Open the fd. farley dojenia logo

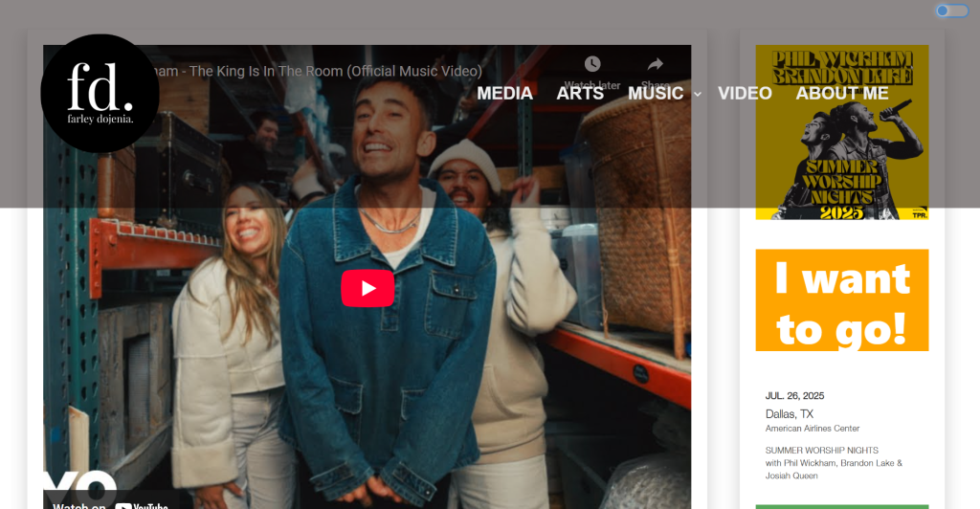click(x=100, y=94)
